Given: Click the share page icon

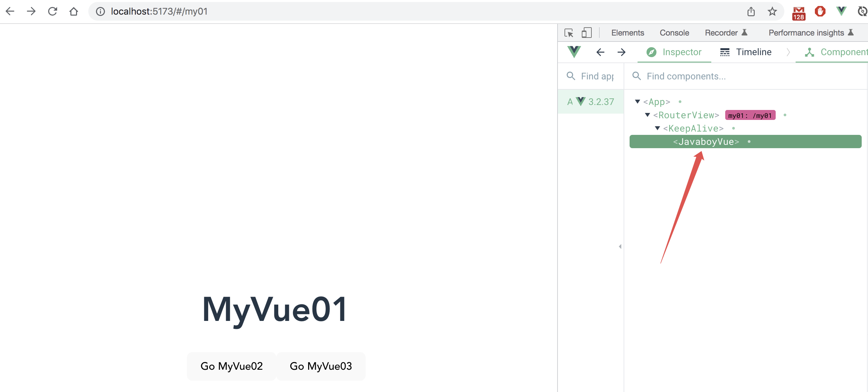Looking at the screenshot, I should click(751, 11).
